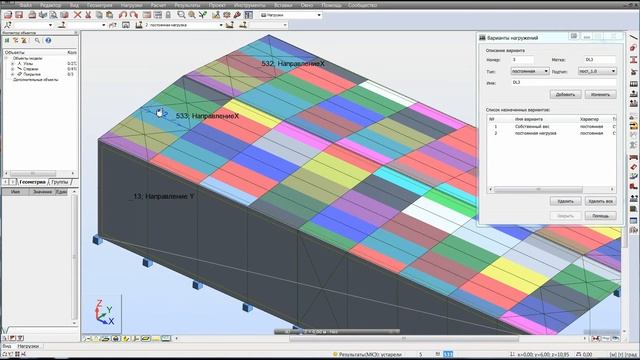Click the Имя input field with DL3
640x360 pixels.
[x=564, y=82]
